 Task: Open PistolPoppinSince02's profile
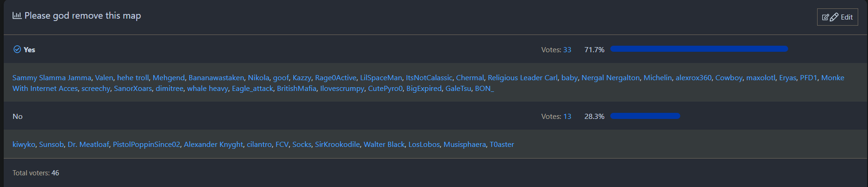[x=146, y=145]
